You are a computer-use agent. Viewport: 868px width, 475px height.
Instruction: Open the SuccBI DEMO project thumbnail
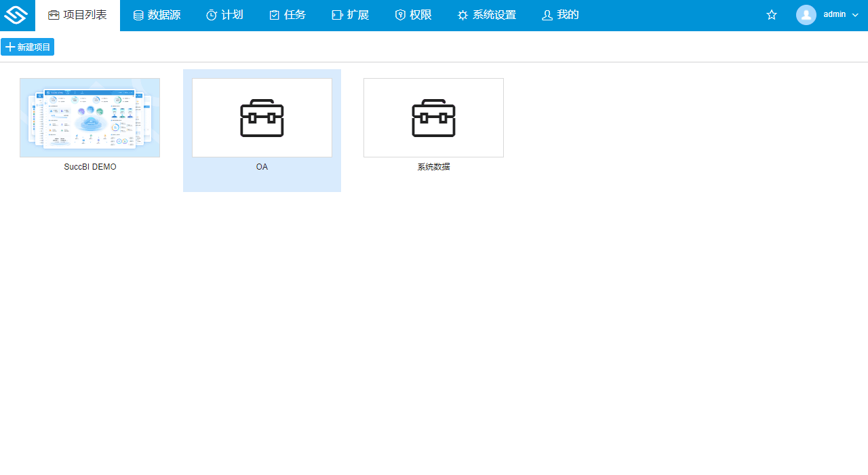pos(90,117)
